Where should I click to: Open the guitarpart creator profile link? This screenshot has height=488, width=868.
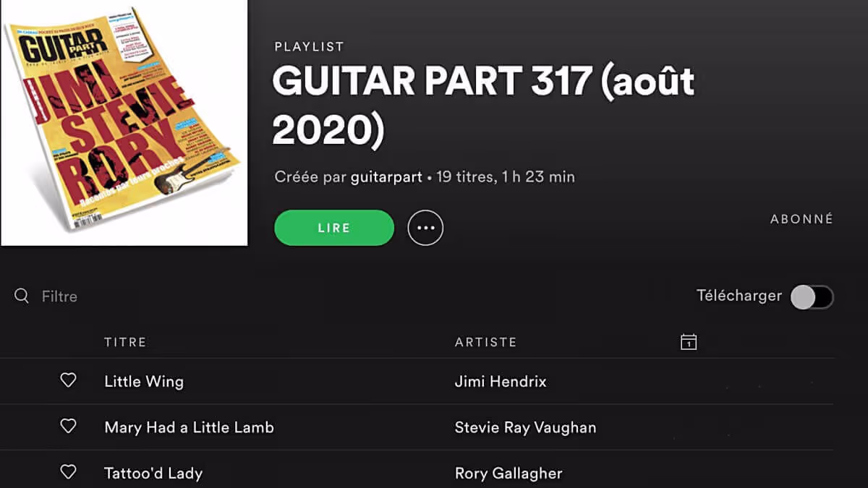click(386, 176)
